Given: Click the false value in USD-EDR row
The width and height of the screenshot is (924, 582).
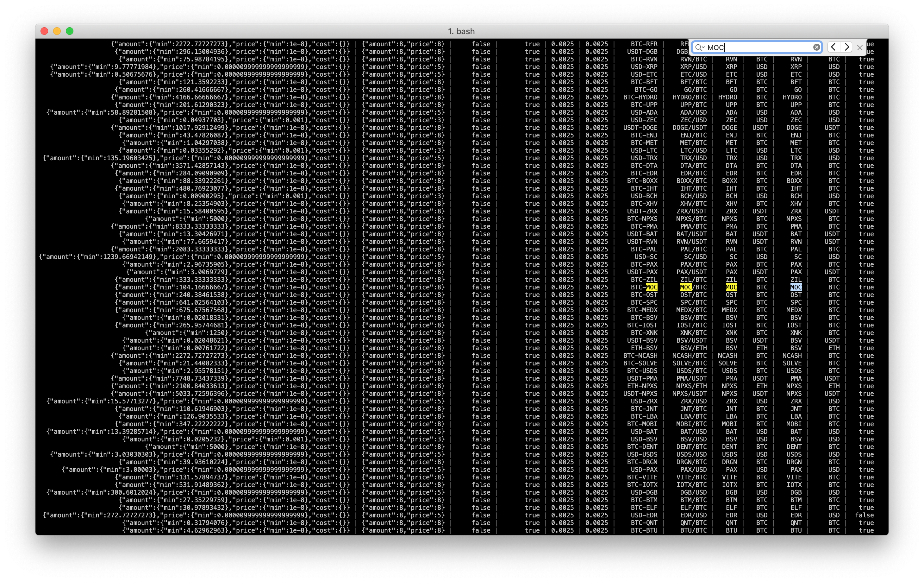Looking at the screenshot, I should (864, 515).
